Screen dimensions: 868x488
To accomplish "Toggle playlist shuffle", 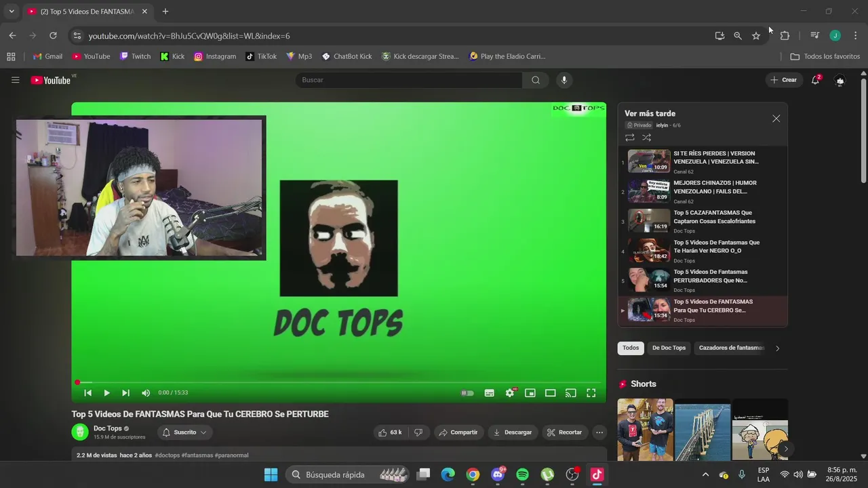I will (x=647, y=138).
